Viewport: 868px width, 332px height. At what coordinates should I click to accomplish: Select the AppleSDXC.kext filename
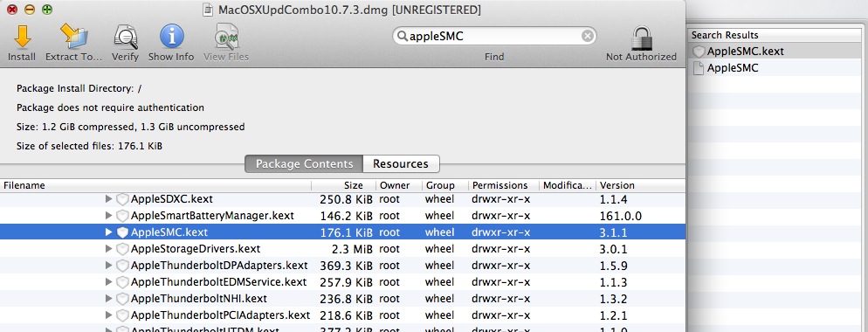(x=172, y=199)
